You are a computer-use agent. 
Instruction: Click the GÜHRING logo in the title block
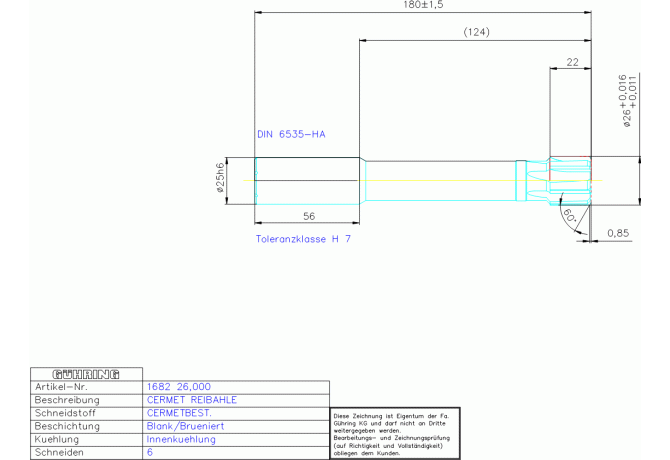click(86, 375)
